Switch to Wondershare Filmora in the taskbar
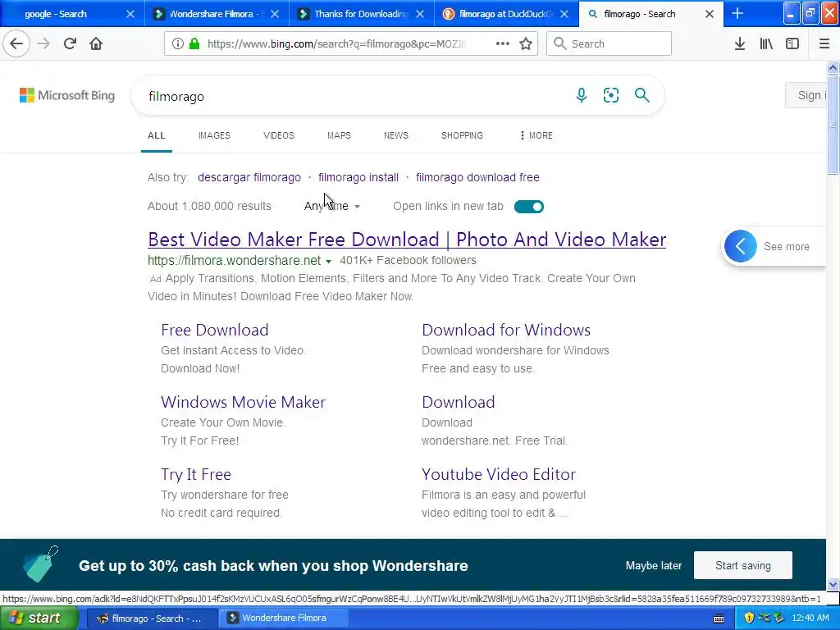Image resolution: width=840 pixels, height=630 pixels. point(284,618)
